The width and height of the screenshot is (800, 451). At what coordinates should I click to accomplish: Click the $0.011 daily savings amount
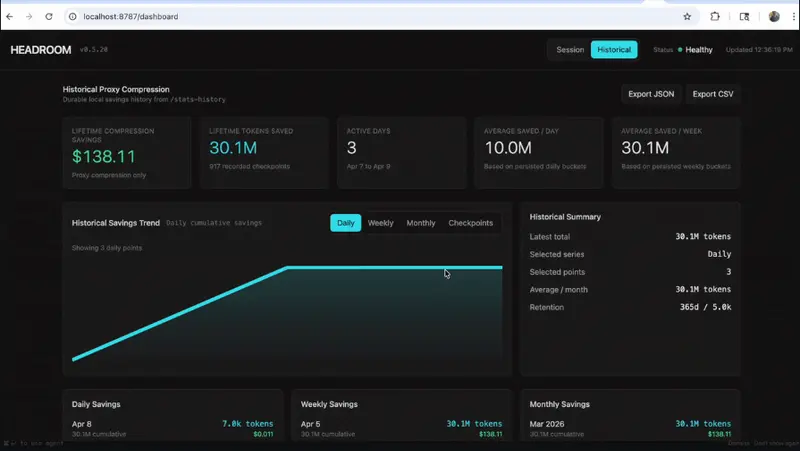pyautogui.click(x=263, y=434)
